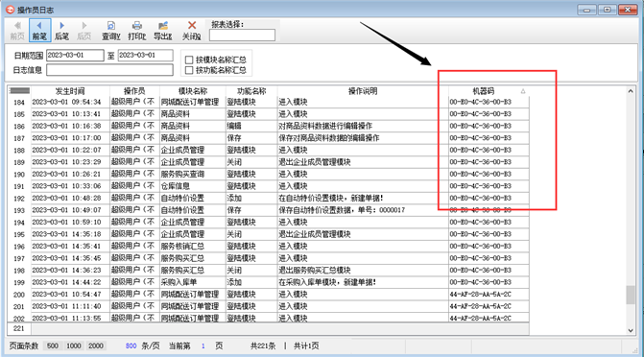Open the 报表选择 dropdown field
644x357 pixels.
(242, 36)
